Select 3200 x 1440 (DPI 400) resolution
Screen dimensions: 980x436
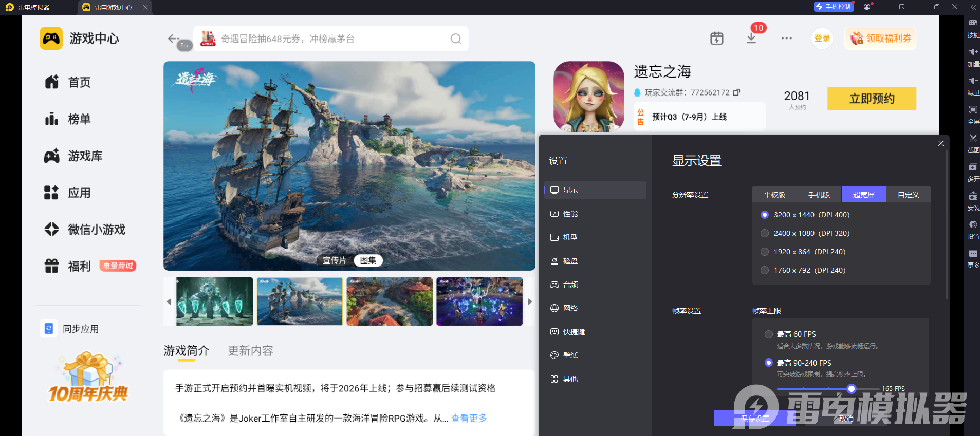click(x=765, y=215)
